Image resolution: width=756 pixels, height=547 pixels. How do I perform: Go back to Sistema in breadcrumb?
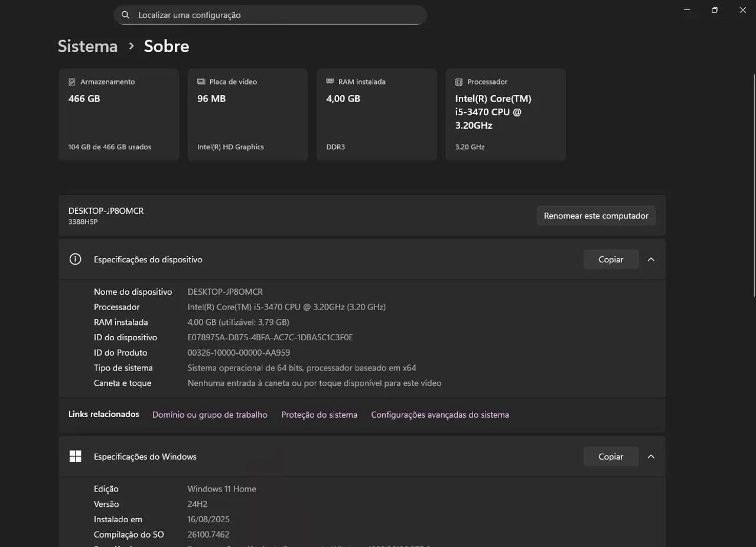[x=87, y=46]
